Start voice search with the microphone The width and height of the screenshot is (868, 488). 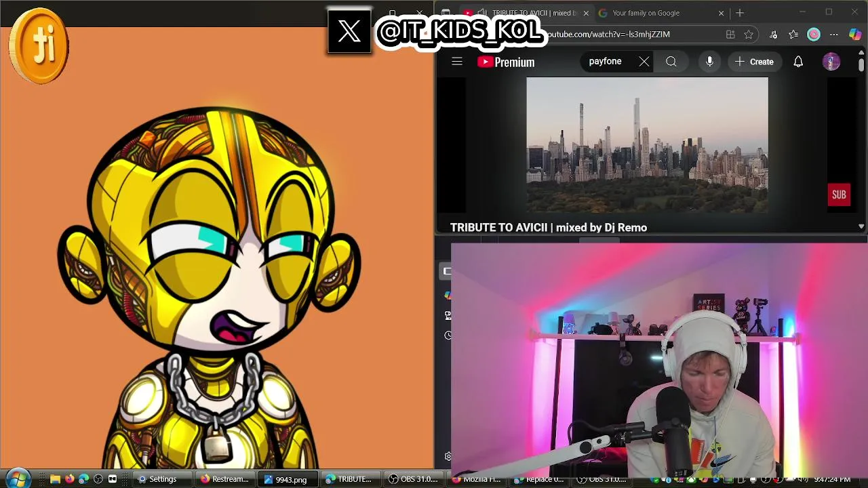click(709, 62)
